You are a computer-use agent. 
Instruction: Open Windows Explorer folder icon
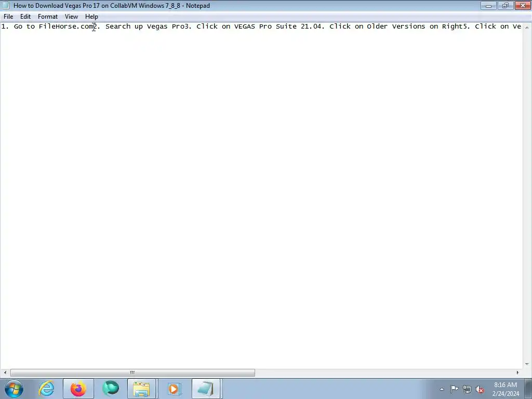pyautogui.click(x=141, y=389)
